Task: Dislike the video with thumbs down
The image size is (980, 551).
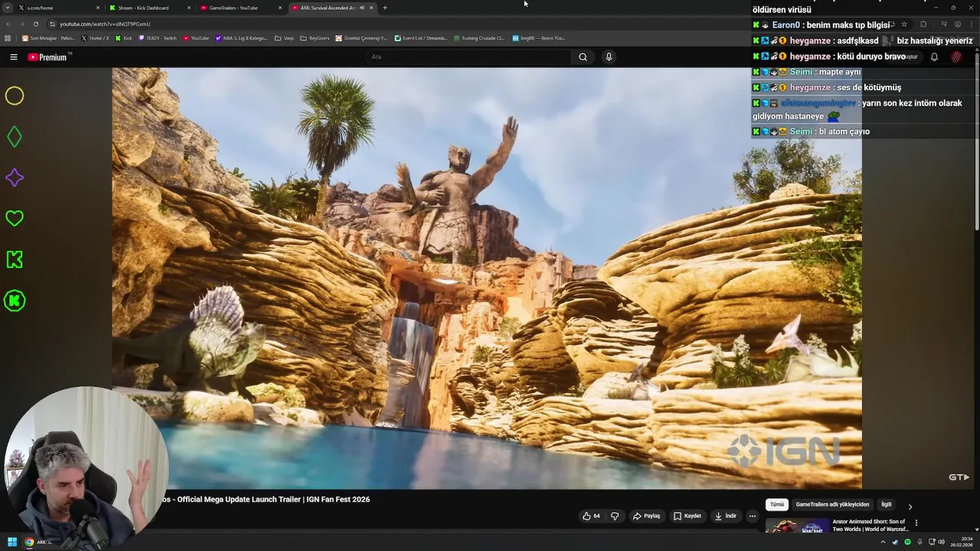Action: click(x=615, y=516)
